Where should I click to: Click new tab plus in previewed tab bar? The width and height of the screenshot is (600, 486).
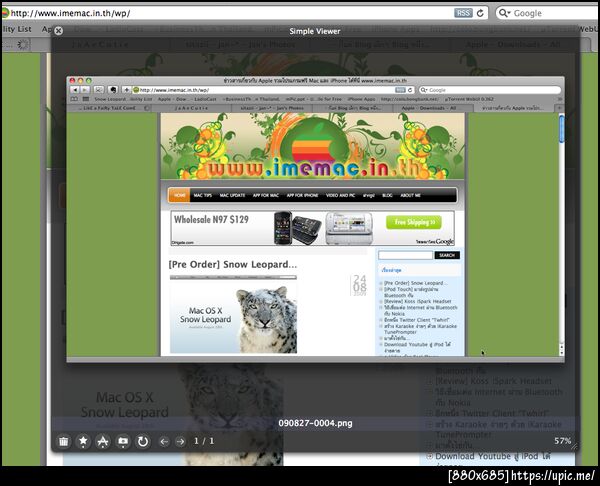pyautogui.click(x=559, y=108)
